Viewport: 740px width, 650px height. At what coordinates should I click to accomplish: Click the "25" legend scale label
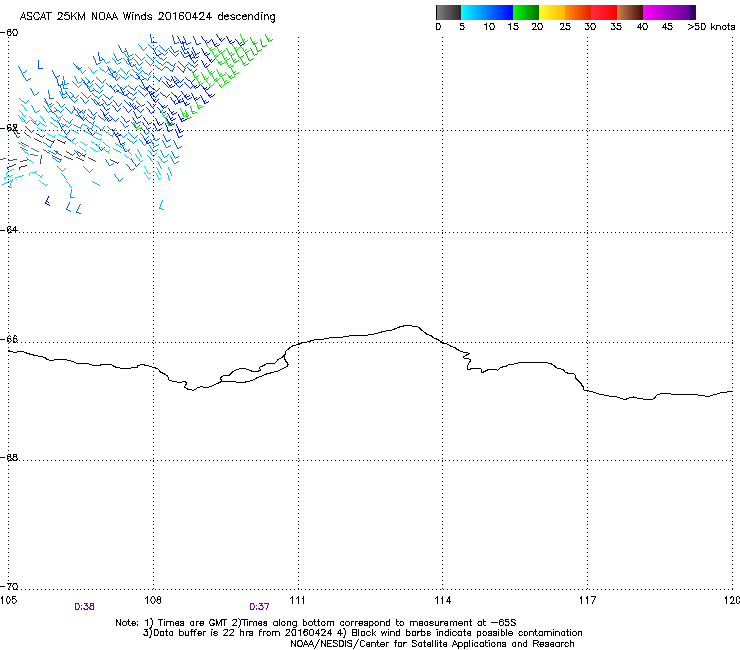click(x=565, y=27)
